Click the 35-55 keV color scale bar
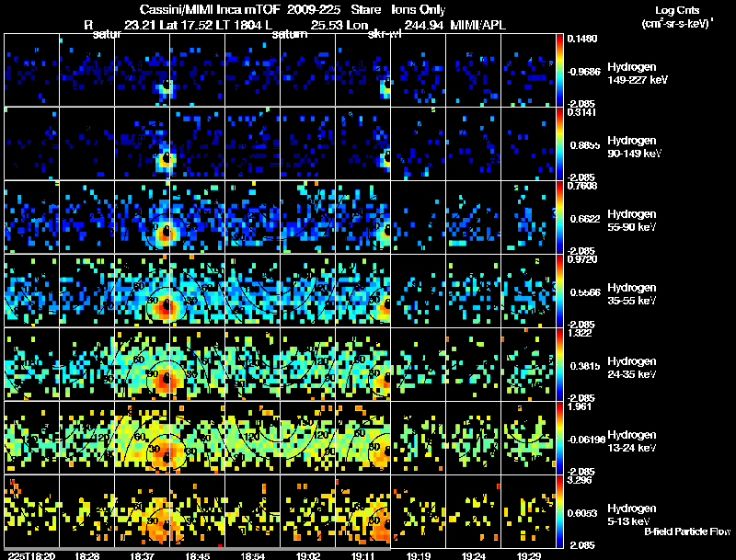Image resolution: width=736 pixels, height=560 pixels. click(x=559, y=291)
